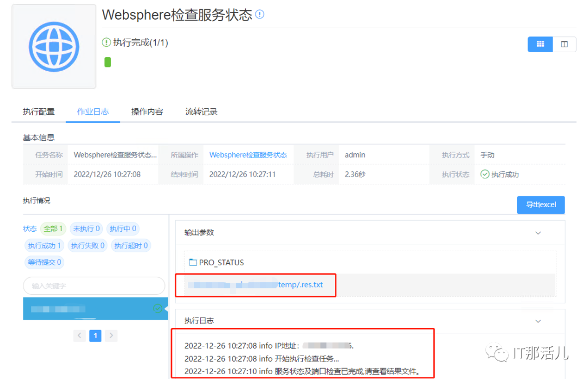Filter by 等待提交 0 status tag
Image resolution: width=588 pixels, height=379 pixels.
pos(44,262)
